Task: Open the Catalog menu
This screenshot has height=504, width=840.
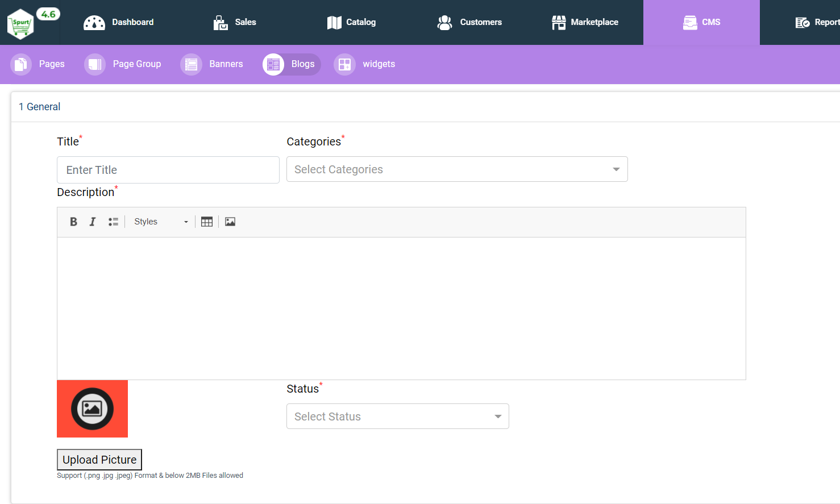Action: tap(361, 22)
